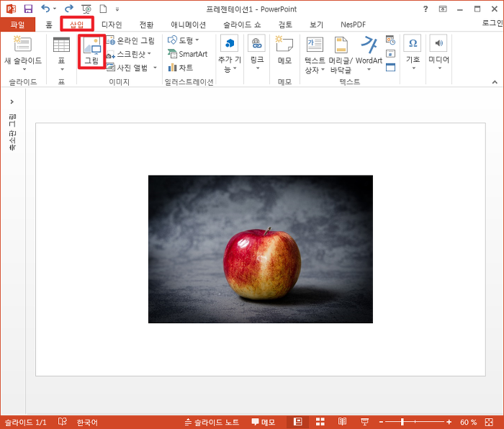Insert 머리글/바닥글 header and footer
The image size is (504, 429).
341,55
